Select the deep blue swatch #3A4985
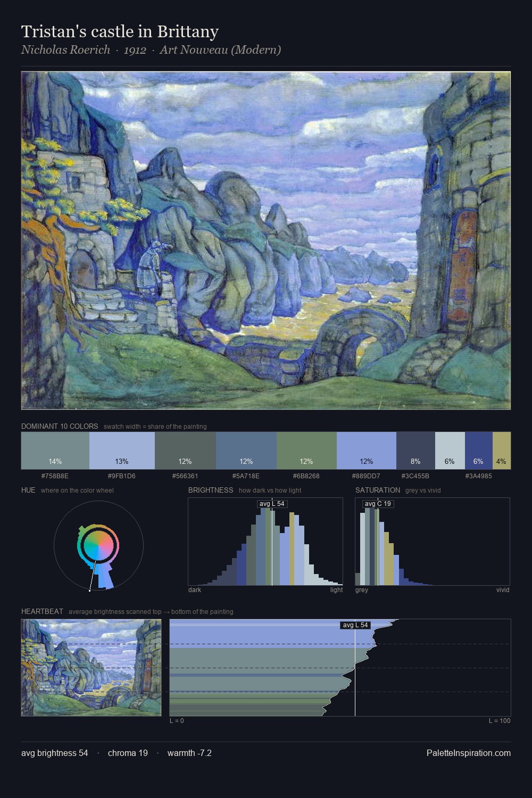 tap(479, 451)
